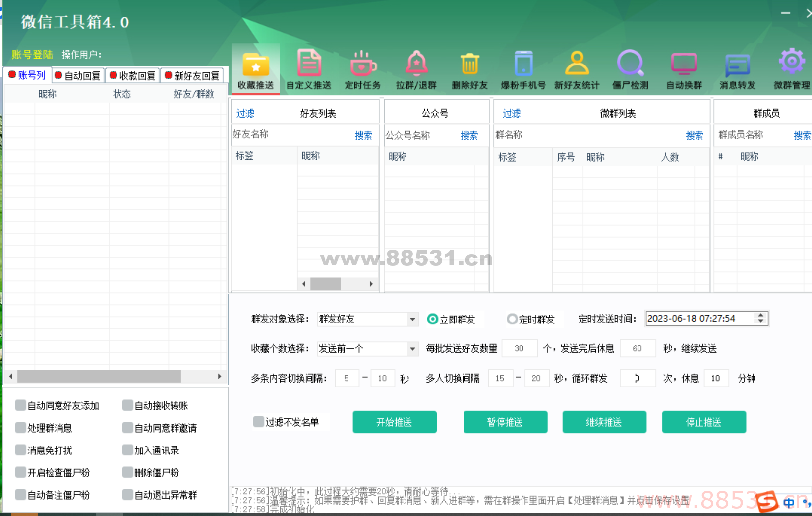Open the 自定义推送 custom push tool
This screenshot has width=812, height=516.
pos(309,69)
